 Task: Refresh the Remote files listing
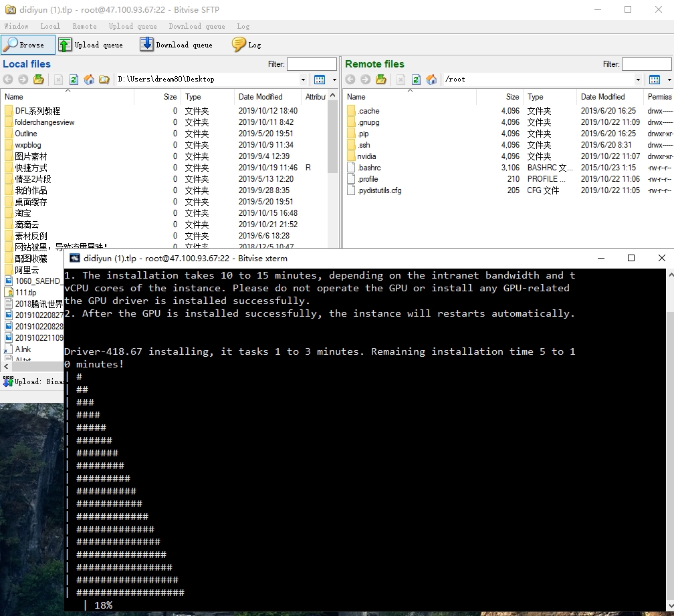pyautogui.click(x=416, y=80)
